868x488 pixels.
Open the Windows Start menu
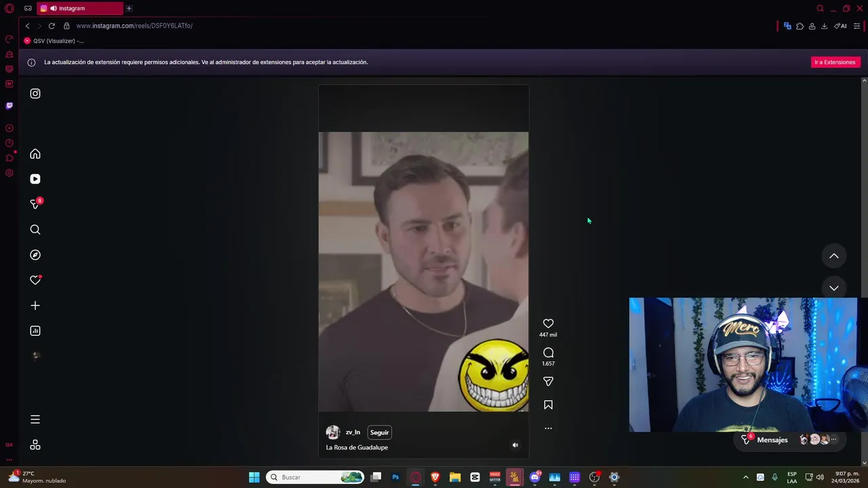254,477
